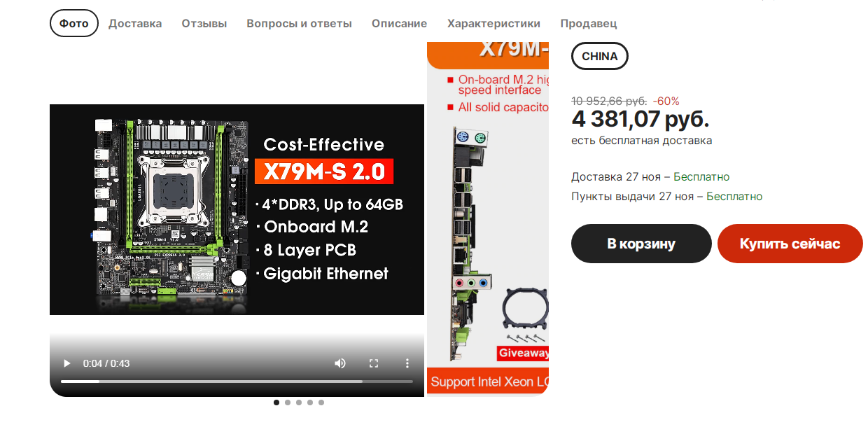Play the product video
The width and height of the screenshot is (868, 434).
tap(67, 363)
